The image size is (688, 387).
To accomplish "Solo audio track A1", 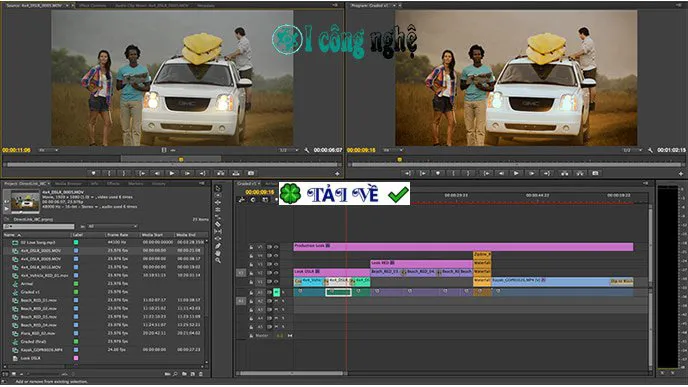I will [283, 292].
